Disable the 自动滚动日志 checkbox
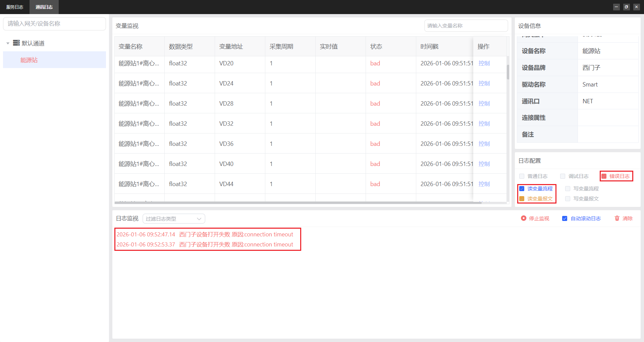Viewport: 644px width, 342px height. click(565, 219)
